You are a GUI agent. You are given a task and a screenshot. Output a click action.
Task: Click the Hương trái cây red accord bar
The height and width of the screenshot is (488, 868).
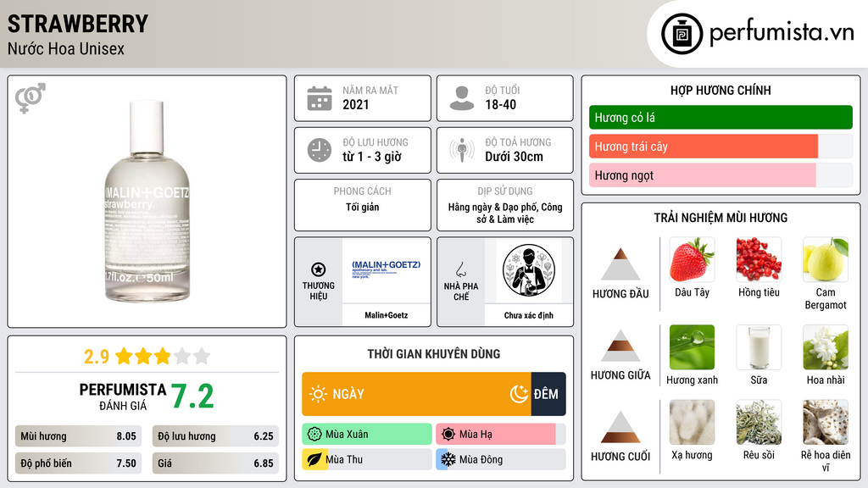[x=704, y=147]
